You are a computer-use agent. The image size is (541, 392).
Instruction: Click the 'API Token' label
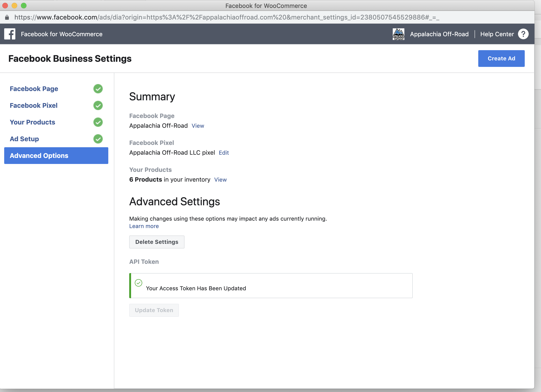pyautogui.click(x=144, y=261)
